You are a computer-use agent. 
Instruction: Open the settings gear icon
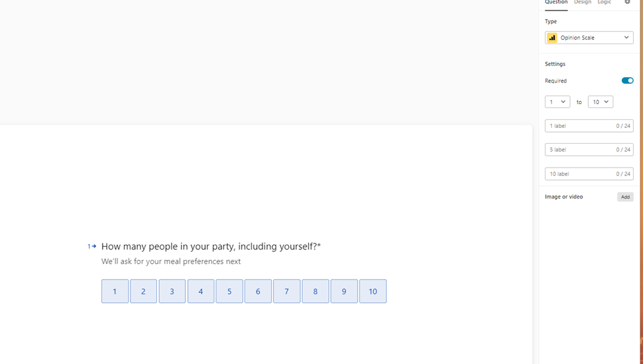627,2
